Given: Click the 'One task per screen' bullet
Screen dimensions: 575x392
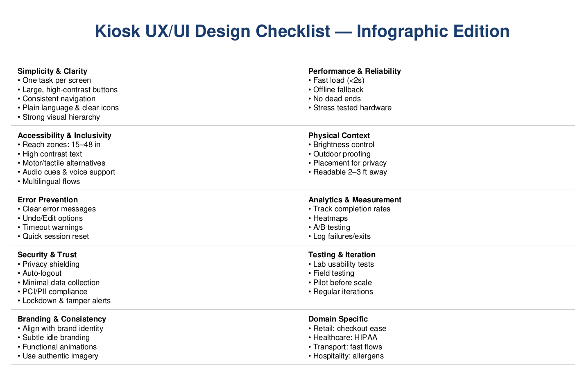Looking at the screenshot, I should coord(57,81).
